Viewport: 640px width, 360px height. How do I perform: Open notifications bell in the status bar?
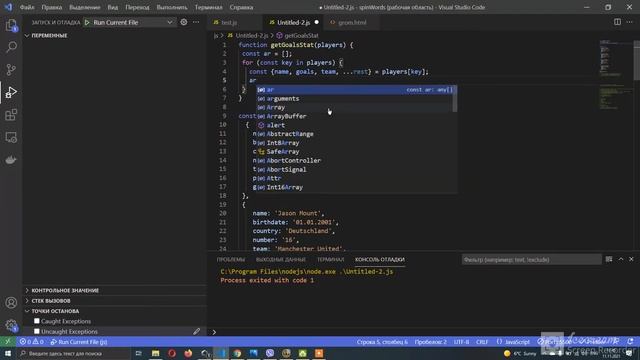(x=631, y=342)
